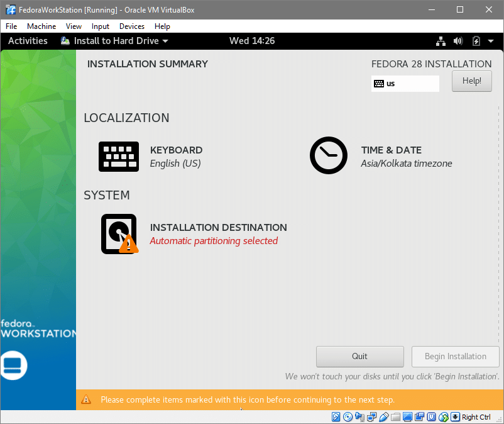Open the Input menu
The height and width of the screenshot is (424, 504).
[x=101, y=26]
